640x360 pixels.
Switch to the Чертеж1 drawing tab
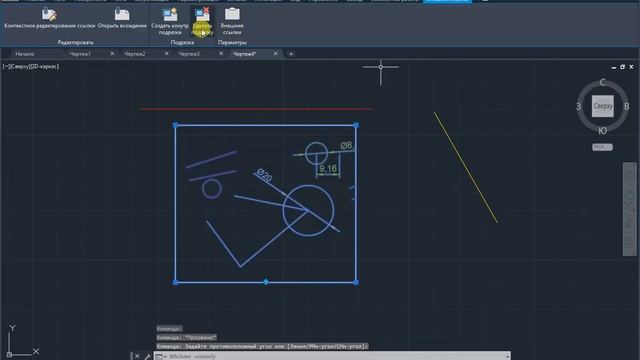coord(80,54)
